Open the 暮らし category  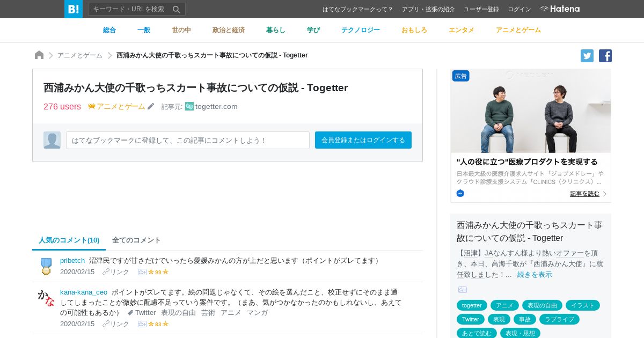pyautogui.click(x=276, y=30)
